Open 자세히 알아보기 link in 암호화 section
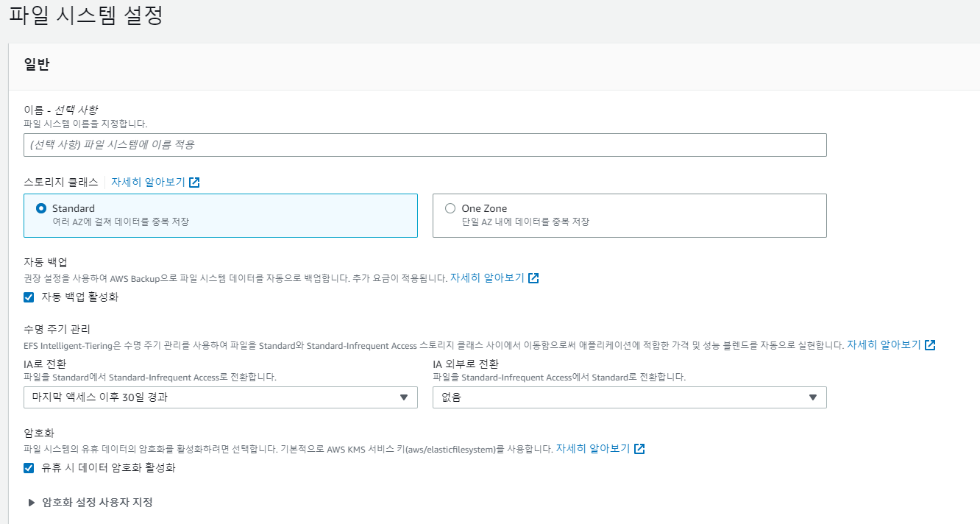 pos(593,448)
